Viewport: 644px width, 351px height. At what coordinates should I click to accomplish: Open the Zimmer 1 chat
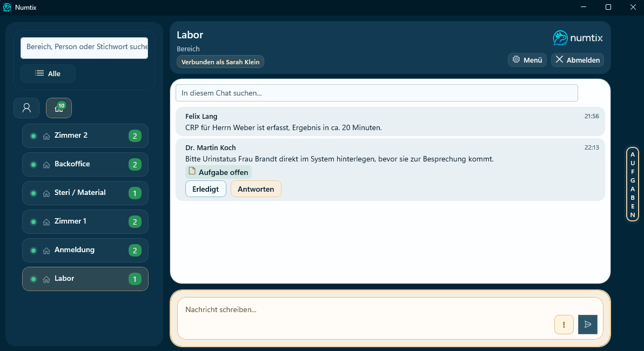(85, 222)
